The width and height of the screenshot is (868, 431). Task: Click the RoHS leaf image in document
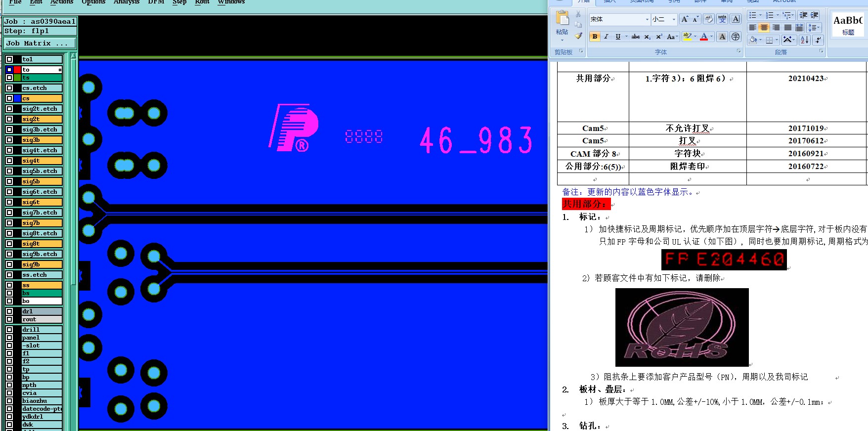682,327
